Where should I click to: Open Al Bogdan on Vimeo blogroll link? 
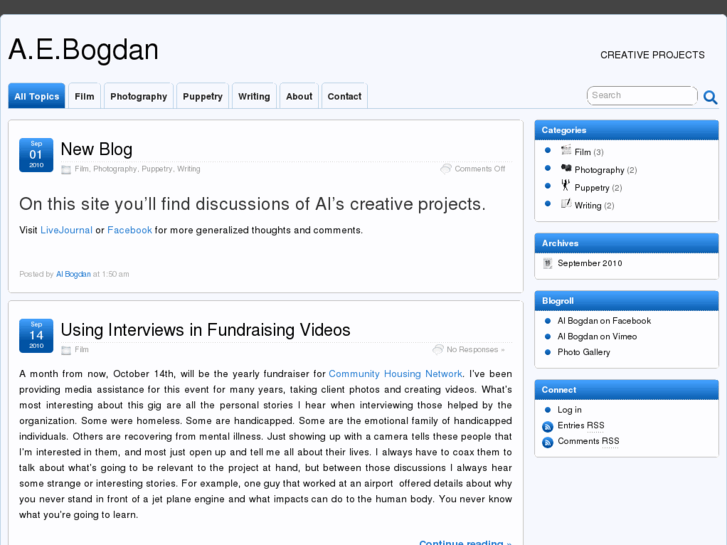[597, 337]
